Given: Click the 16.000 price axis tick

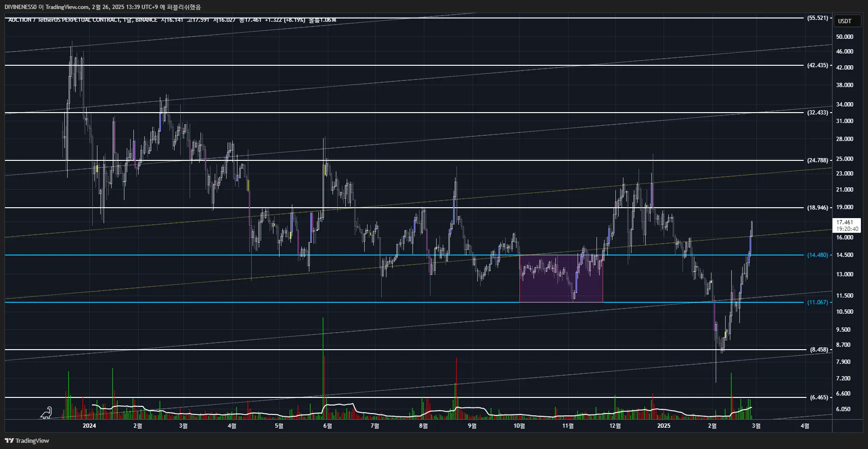Looking at the screenshot, I should pos(844,238).
